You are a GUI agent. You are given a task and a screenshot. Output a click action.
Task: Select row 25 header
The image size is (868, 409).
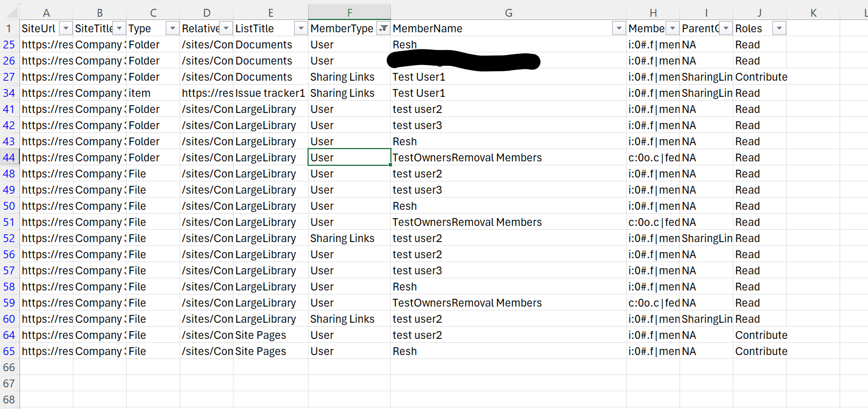coord(9,45)
